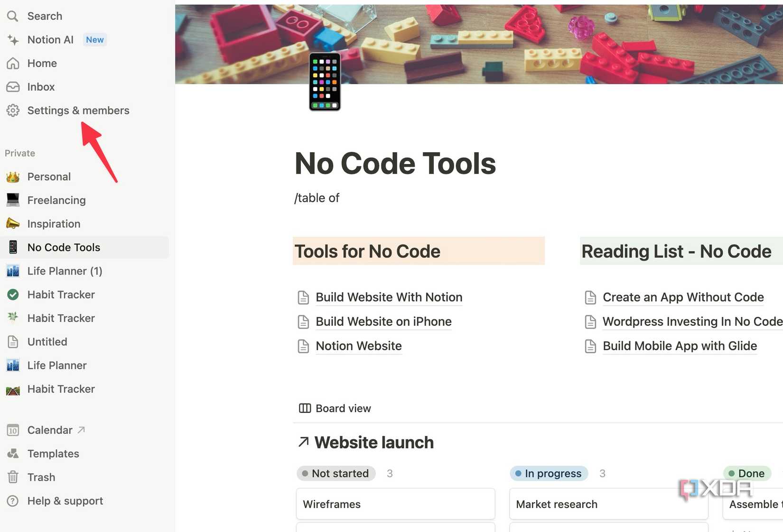Open Search from the sidebar
783x532 pixels.
point(45,16)
